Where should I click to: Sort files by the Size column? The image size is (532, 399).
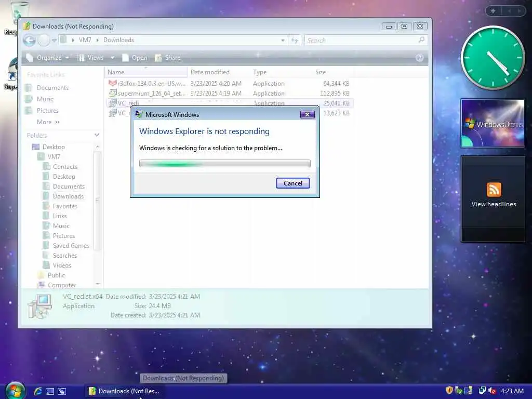click(x=332, y=72)
